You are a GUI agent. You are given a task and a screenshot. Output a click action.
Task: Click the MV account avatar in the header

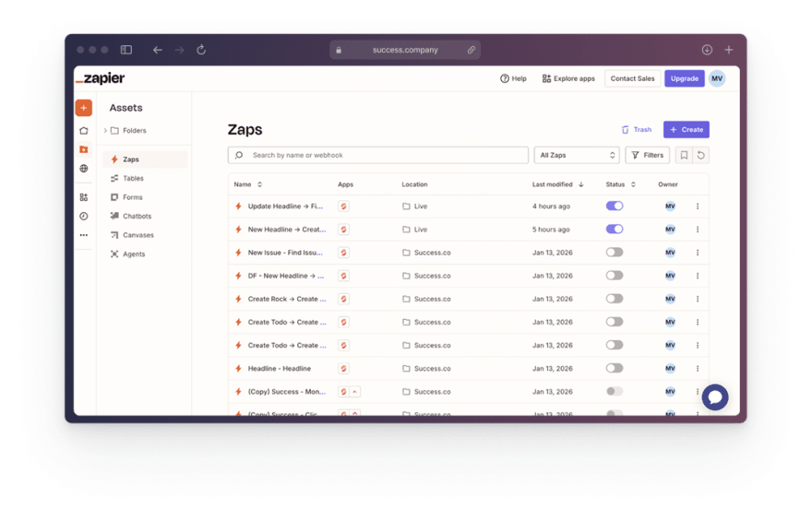click(x=717, y=78)
